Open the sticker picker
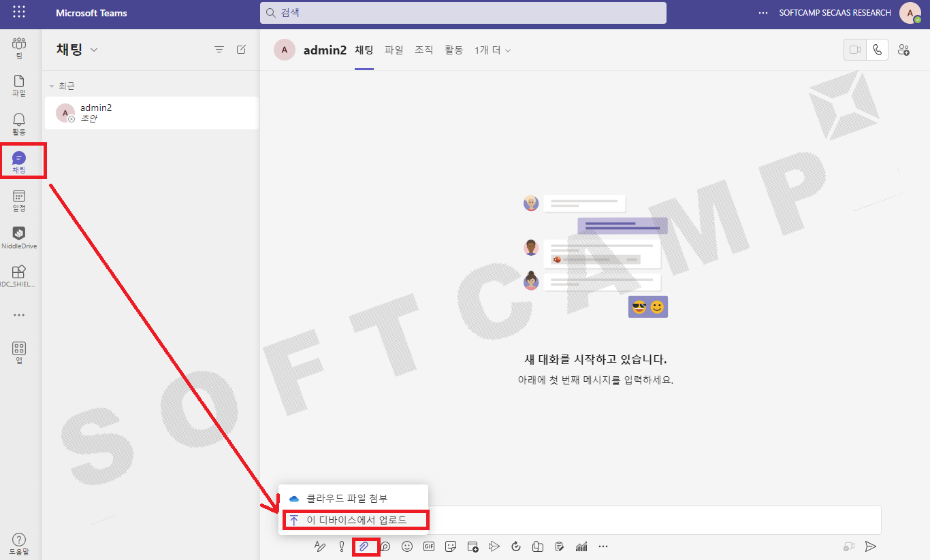The image size is (930, 560). (x=451, y=546)
